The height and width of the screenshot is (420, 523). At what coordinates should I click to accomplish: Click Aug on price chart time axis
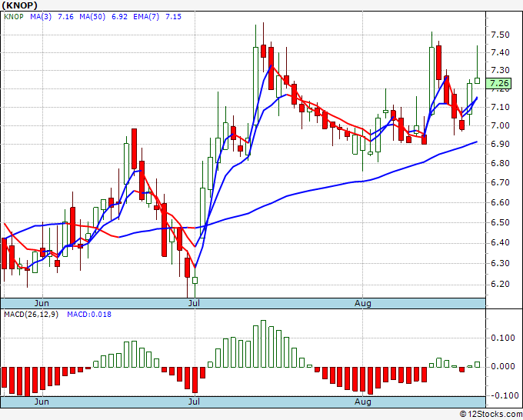coord(362,303)
